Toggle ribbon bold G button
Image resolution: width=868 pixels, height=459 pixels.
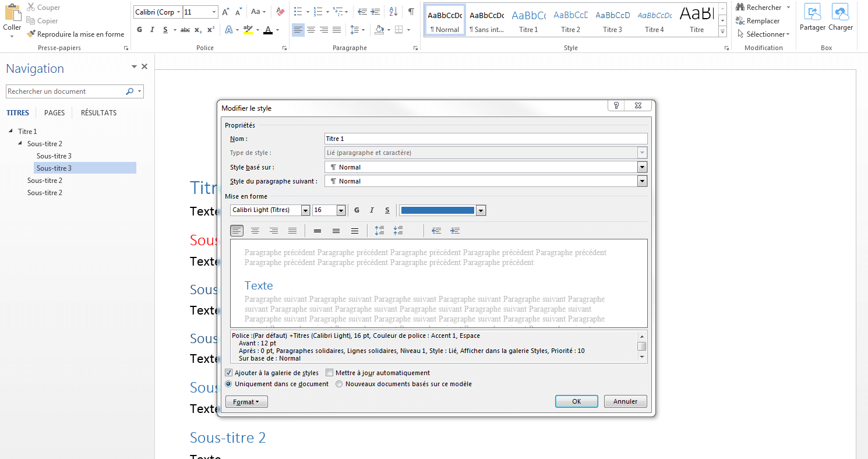point(139,30)
